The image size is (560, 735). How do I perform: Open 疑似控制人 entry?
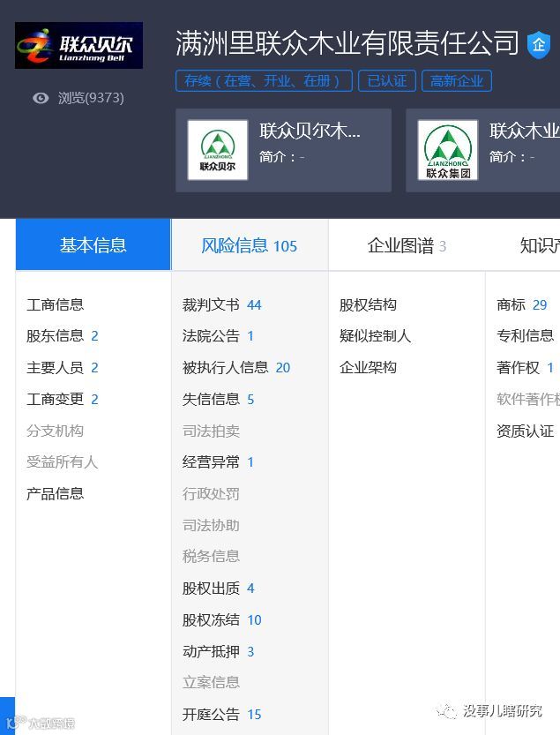pyautogui.click(x=376, y=335)
